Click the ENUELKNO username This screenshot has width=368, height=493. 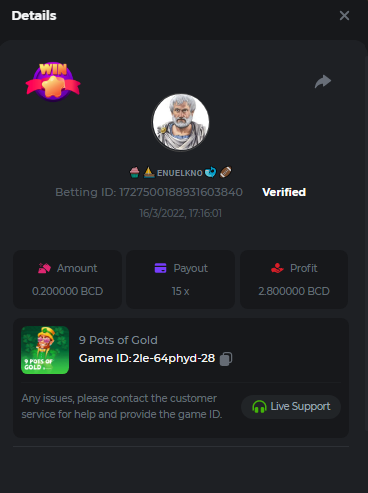[180, 173]
